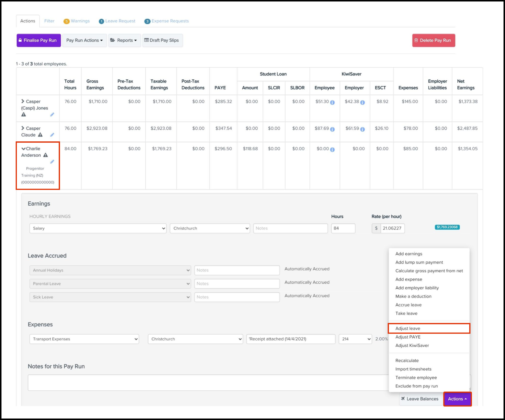Click the info icon next to $51.30 KiwiSaver
The image size is (505, 420).
tap(332, 102)
